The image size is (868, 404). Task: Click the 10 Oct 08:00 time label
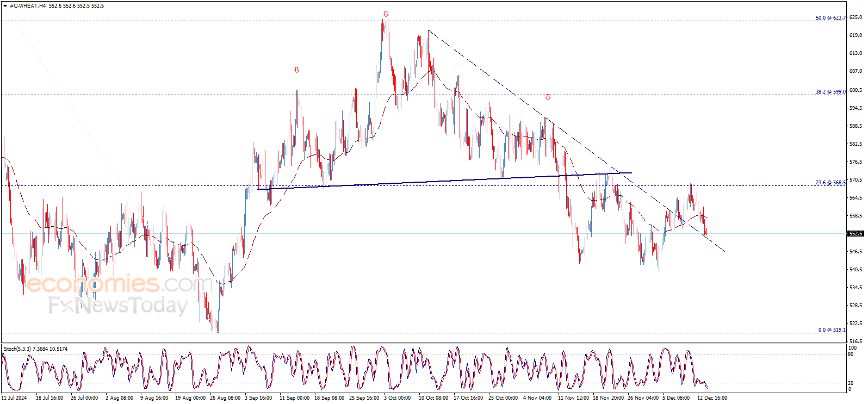(433, 398)
